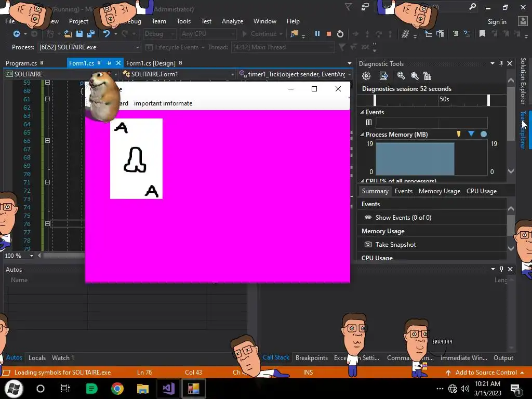The height and width of the screenshot is (399, 532).
Task: Open the Diagnostic Tools window options arrow
Action: pos(493,63)
